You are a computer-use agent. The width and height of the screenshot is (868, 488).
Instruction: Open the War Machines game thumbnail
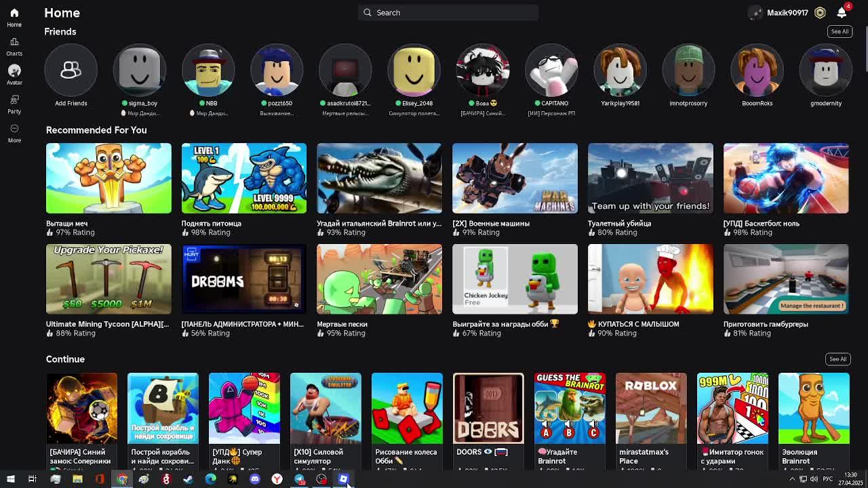click(x=515, y=178)
